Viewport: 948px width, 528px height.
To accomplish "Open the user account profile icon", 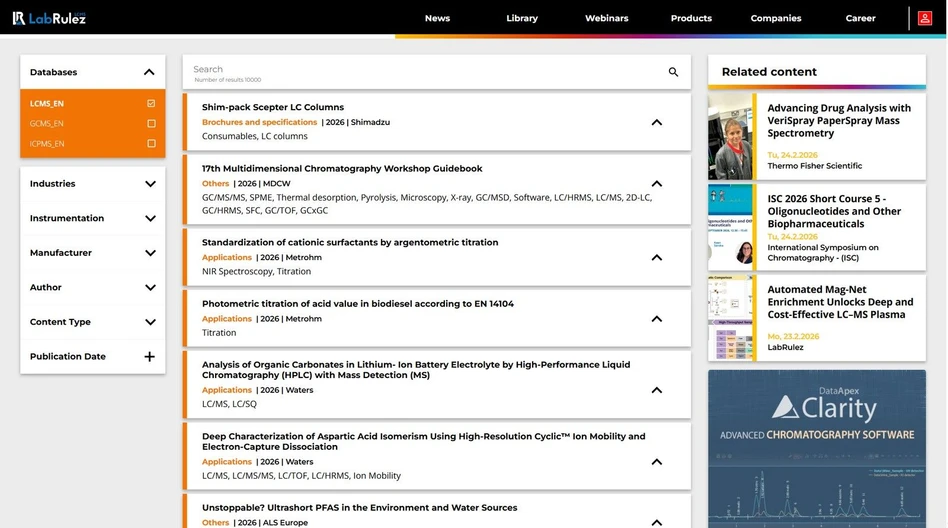I will [924, 18].
